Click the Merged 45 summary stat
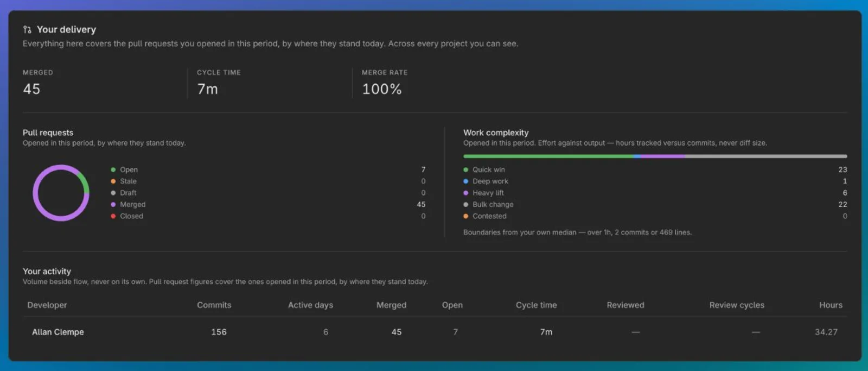This screenshot has height=371, width=868. [31, 89]
